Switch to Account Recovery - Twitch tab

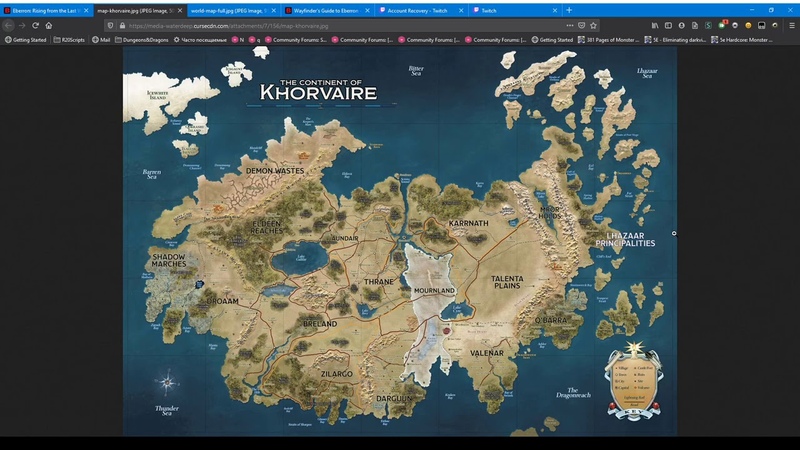[420, 10]
